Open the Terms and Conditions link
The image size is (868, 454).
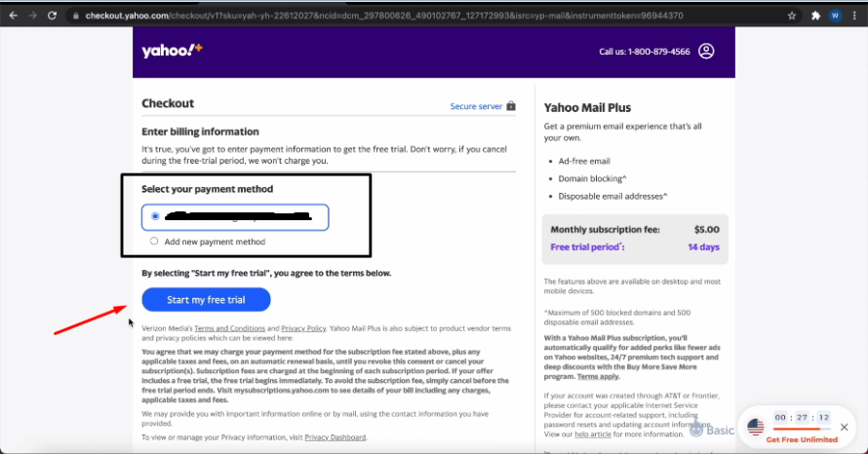pos(230,328)
